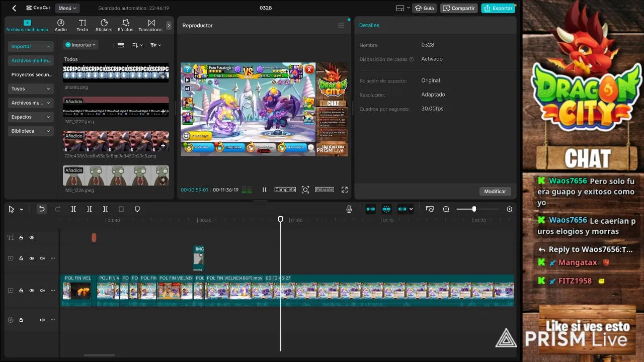Image resolution: width=644 pixels, height=362 pixels.
Task: Open the main video track's more options
Action: [x=52, y=291]
